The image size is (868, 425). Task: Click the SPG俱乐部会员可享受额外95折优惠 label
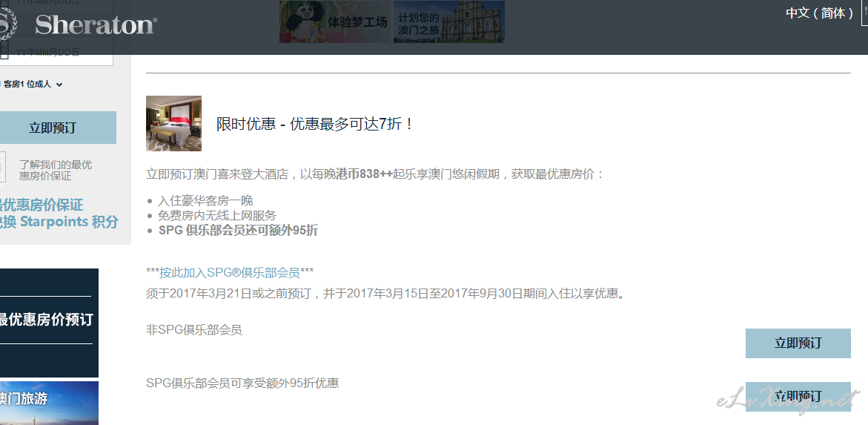[242, 383]
